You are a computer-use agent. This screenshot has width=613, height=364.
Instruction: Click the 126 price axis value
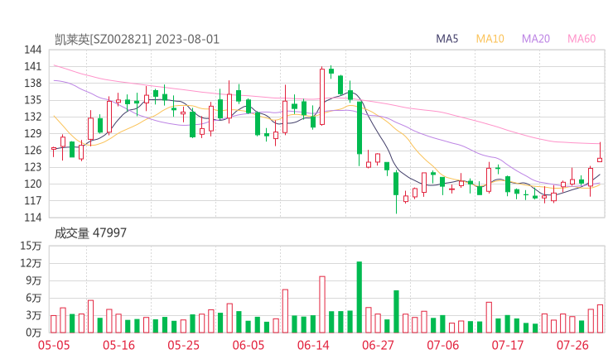(32, 151)
